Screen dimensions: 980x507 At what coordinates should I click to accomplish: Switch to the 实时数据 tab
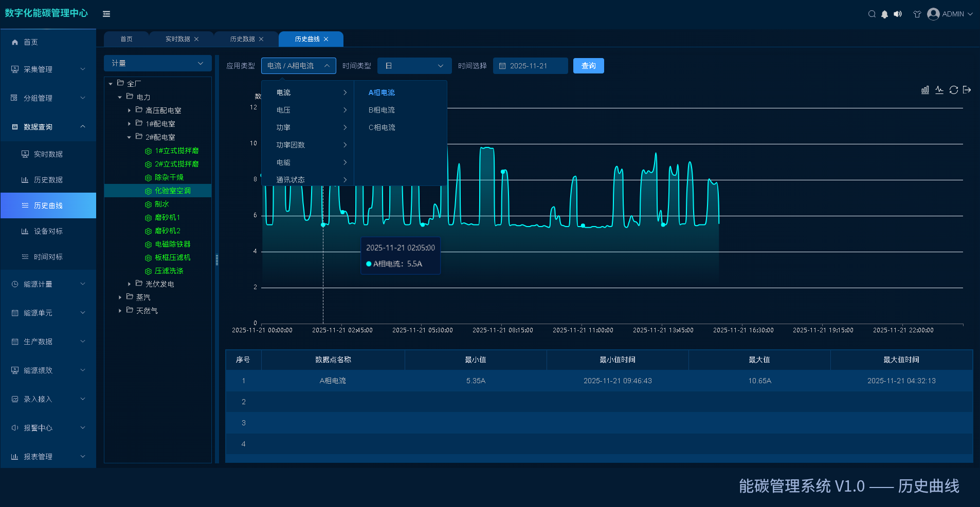[x=178, y=39]
